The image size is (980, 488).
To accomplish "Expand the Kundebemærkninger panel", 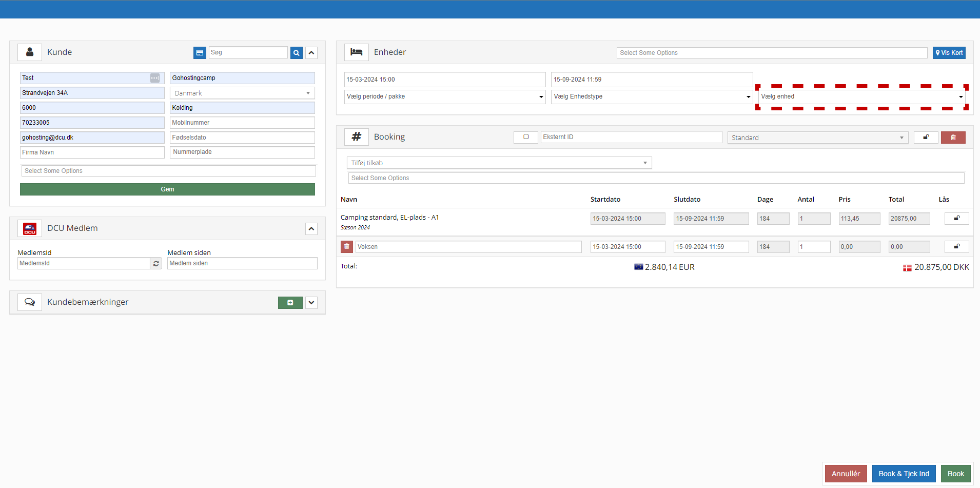I will [x=311, y=303].
